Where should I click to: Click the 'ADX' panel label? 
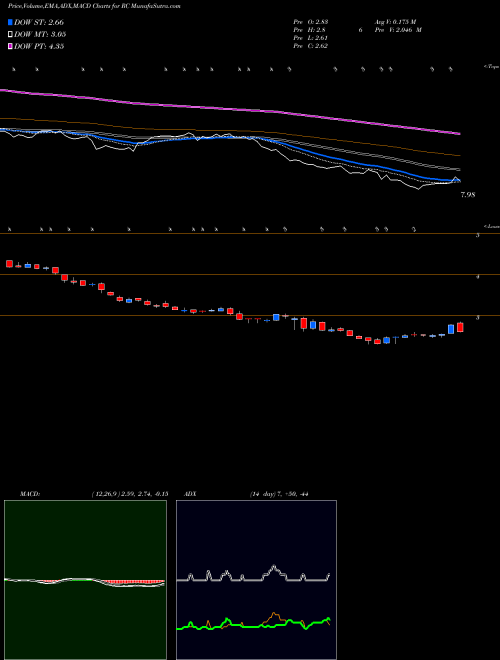191,494
